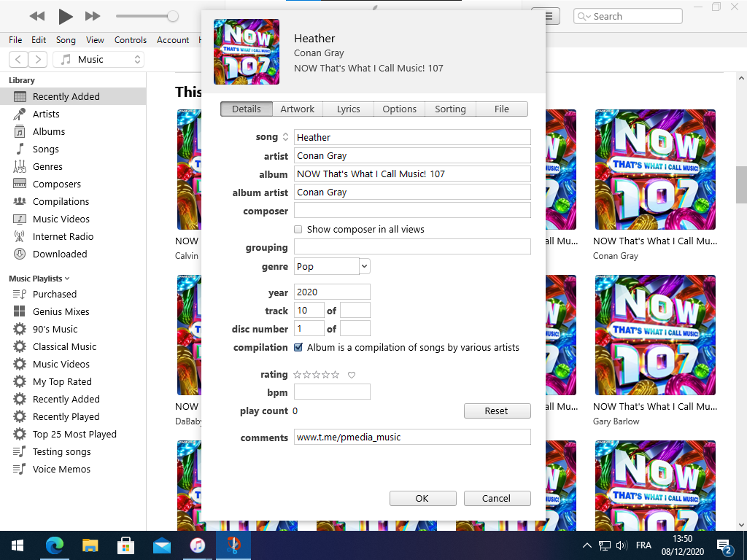The width and height of the screenshot is (747, 560).
Task: Confirm the dialog with OK
Action: pyautogui.click(x=422, y=499)
